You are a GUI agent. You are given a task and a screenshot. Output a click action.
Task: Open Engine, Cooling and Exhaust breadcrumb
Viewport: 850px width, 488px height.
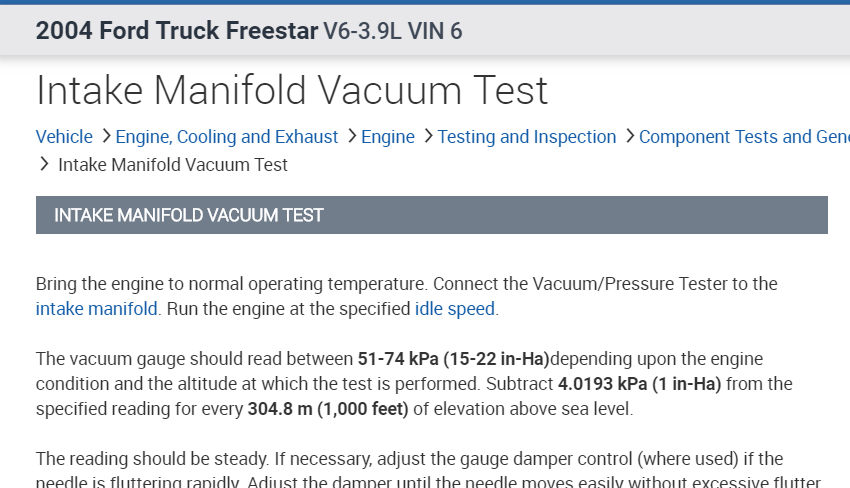(227, 137)
